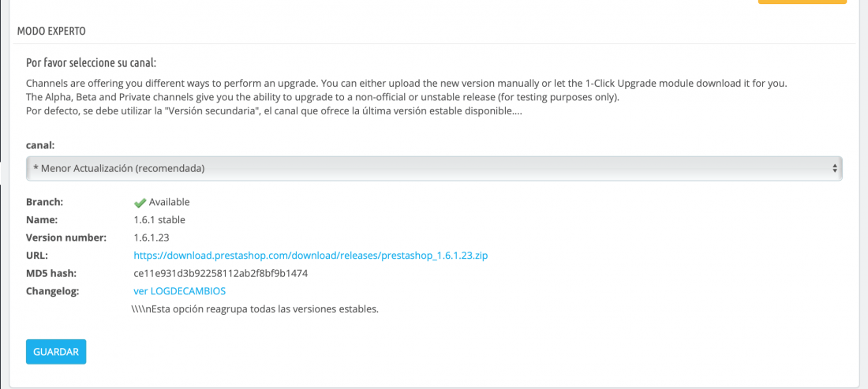Click the blue GUARDAR button
Screen dimensions: 868x389
(56, 351)
